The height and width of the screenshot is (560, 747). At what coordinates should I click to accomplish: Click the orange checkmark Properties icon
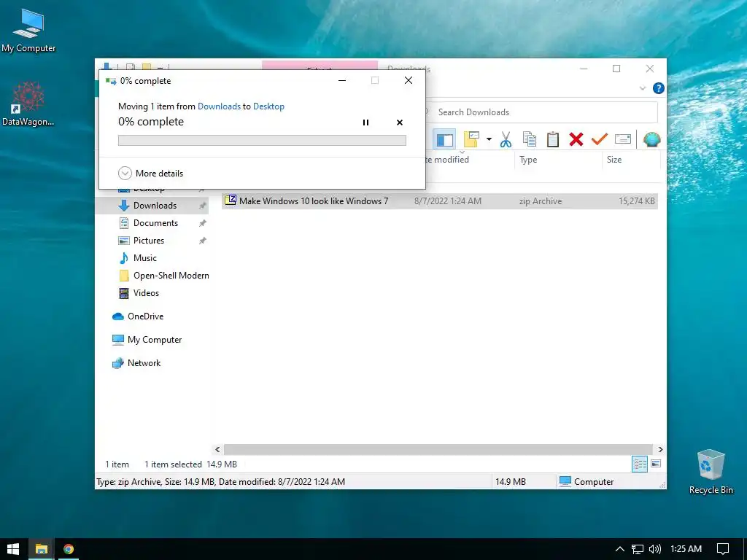[x=600, y=139]
